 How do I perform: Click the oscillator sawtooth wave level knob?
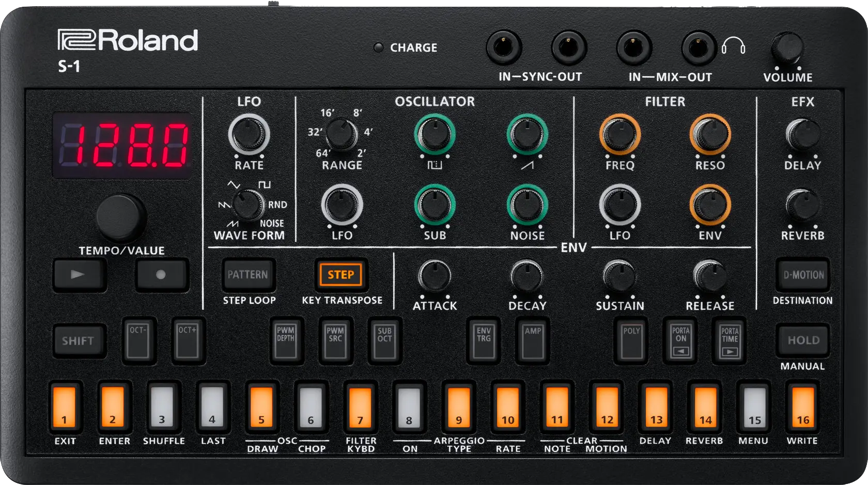point(527,134)
